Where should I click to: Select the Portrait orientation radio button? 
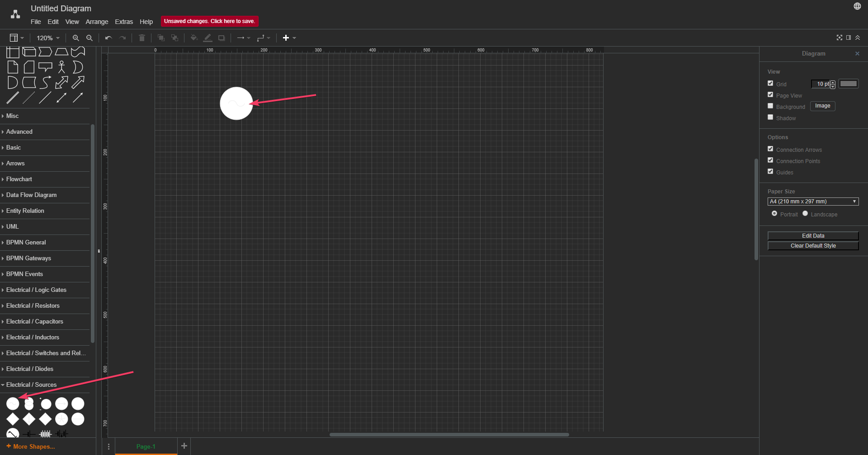click(x=774, y=214)
